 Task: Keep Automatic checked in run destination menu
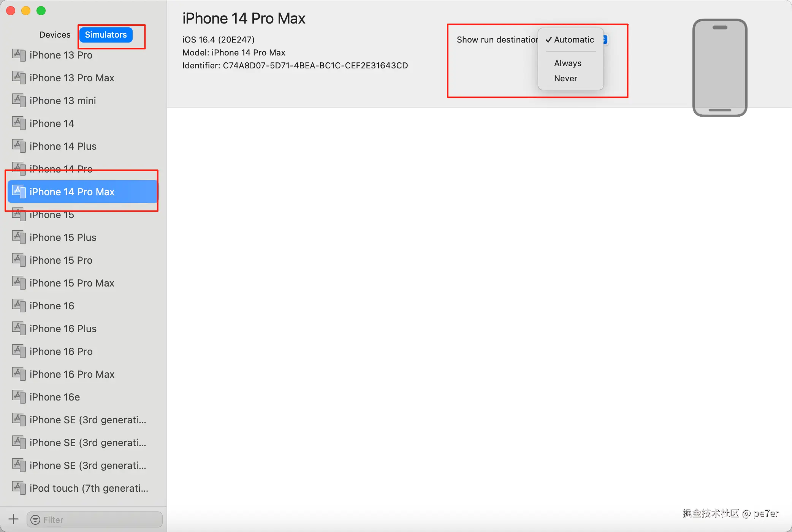coord(574,40)
